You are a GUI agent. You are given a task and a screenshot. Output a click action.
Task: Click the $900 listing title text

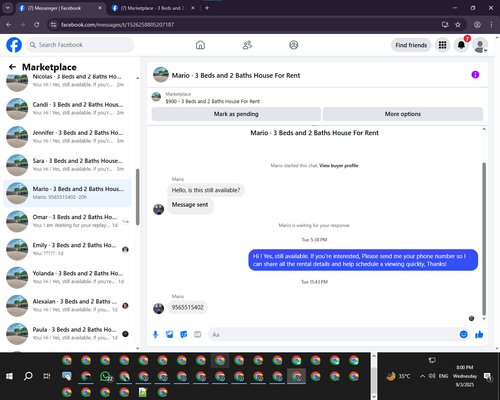pyautogui.click(x=213, y=101)
